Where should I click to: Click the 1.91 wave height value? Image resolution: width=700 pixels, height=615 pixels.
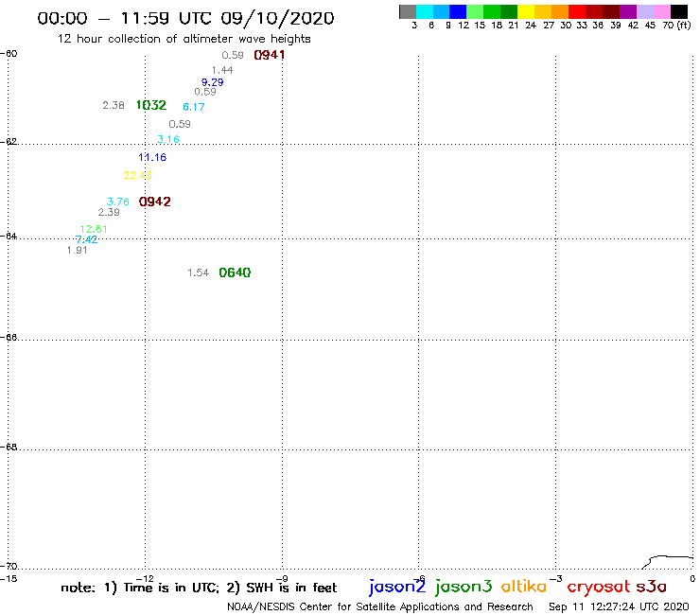pos(78,250)
